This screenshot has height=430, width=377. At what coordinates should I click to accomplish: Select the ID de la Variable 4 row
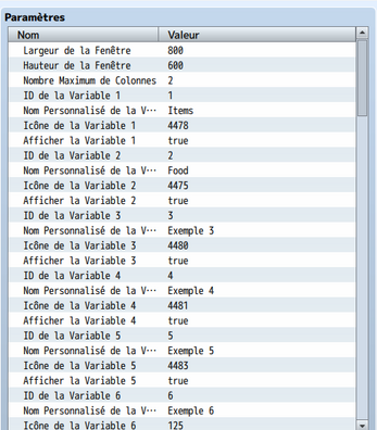pos(182,275)
